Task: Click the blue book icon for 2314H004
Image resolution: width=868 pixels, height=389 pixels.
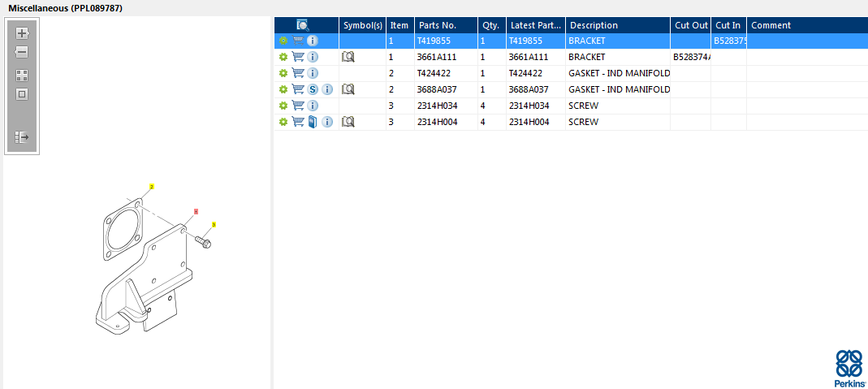Action: coord(313,122)
